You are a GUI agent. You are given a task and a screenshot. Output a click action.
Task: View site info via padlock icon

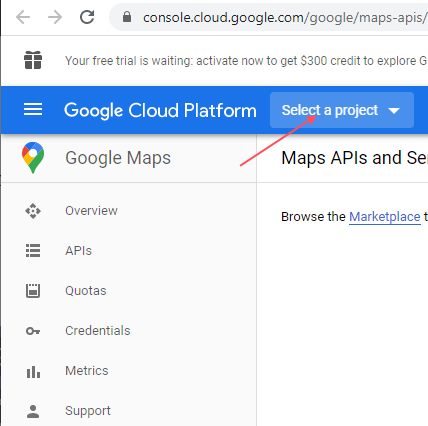[127, 17]
